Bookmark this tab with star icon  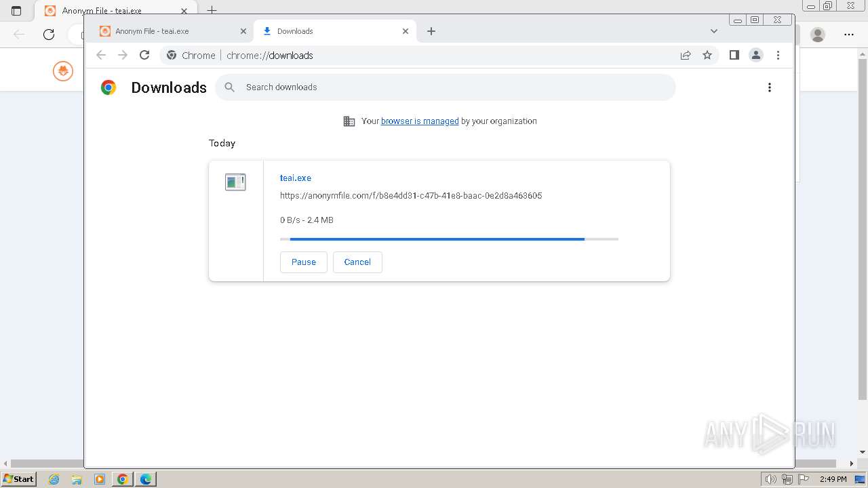pyautogui.click(x=707, y=56)
